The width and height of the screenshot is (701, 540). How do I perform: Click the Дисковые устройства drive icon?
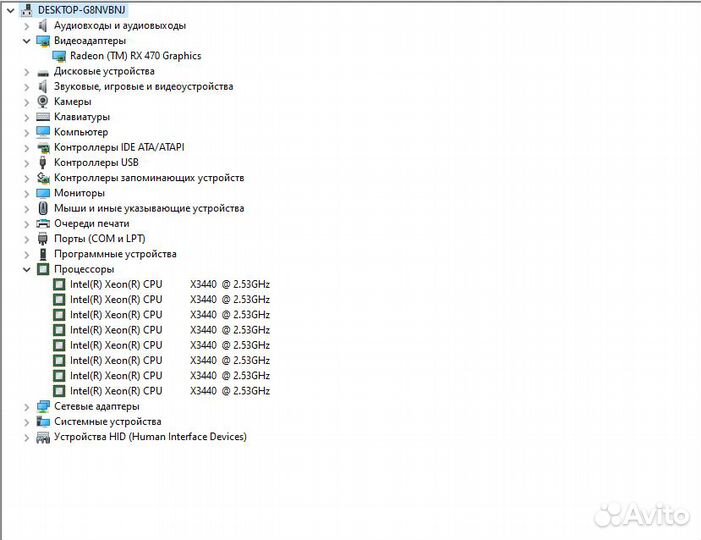(43, 72)
